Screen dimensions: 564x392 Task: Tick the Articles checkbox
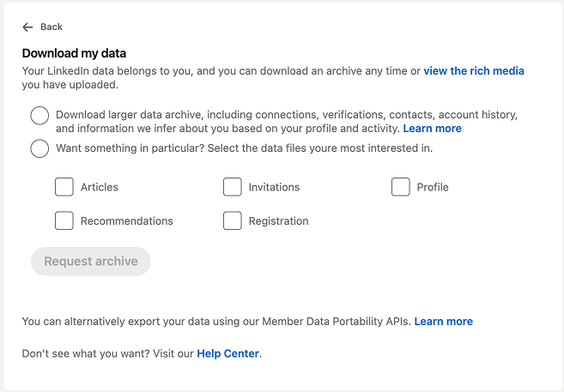click(x=64, y=187)
